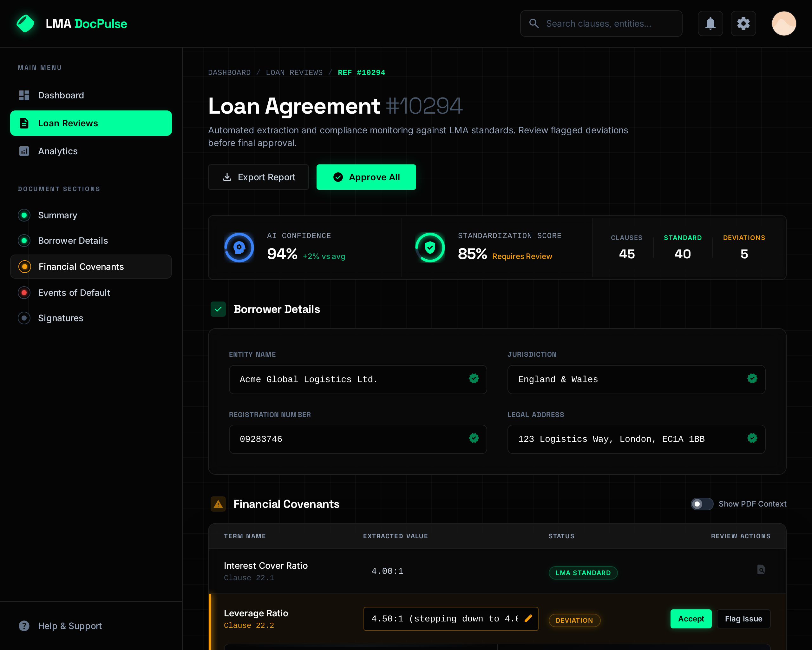Click the notifications bell icon

tap(710, 24)
